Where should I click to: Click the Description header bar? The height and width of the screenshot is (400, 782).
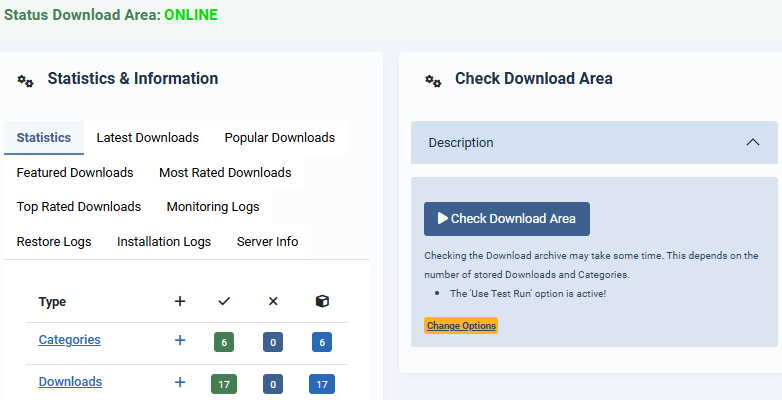tap(594, 142)
